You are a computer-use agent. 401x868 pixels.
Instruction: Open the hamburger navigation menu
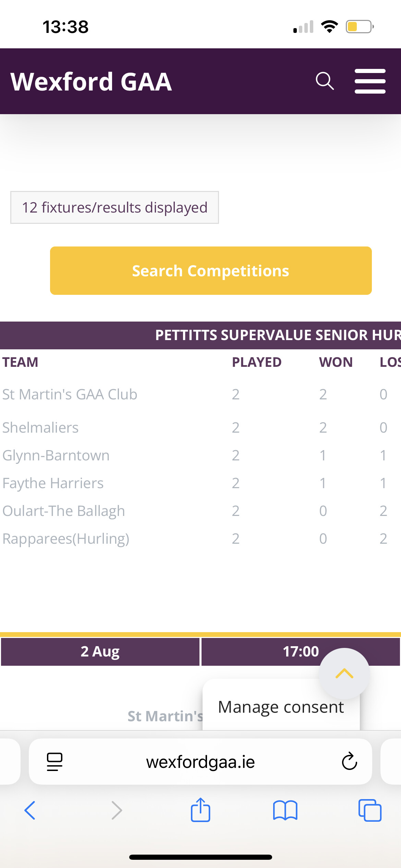tap(370, 81)
